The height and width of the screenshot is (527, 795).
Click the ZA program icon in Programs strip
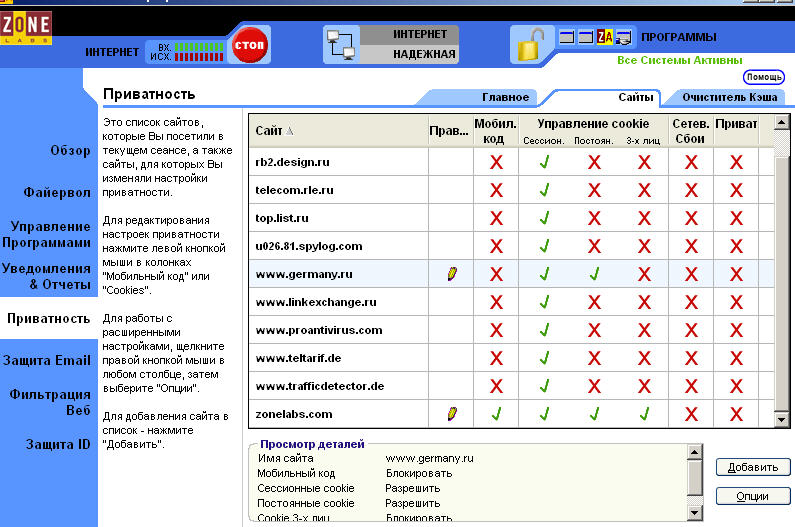(604, 37)
